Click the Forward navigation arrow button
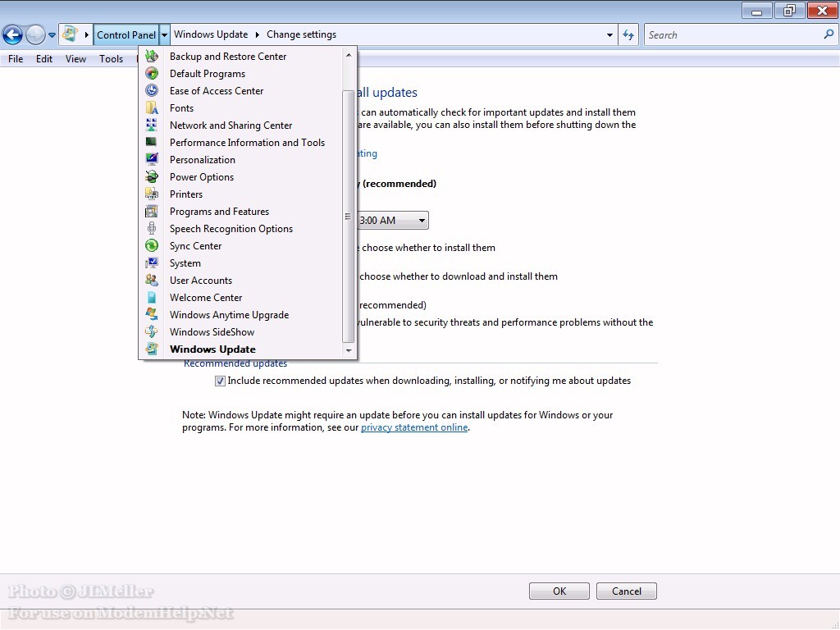Image resolution: width=840 pixels, height=630 pixels. pyautogui.click(x=35, y=34)
